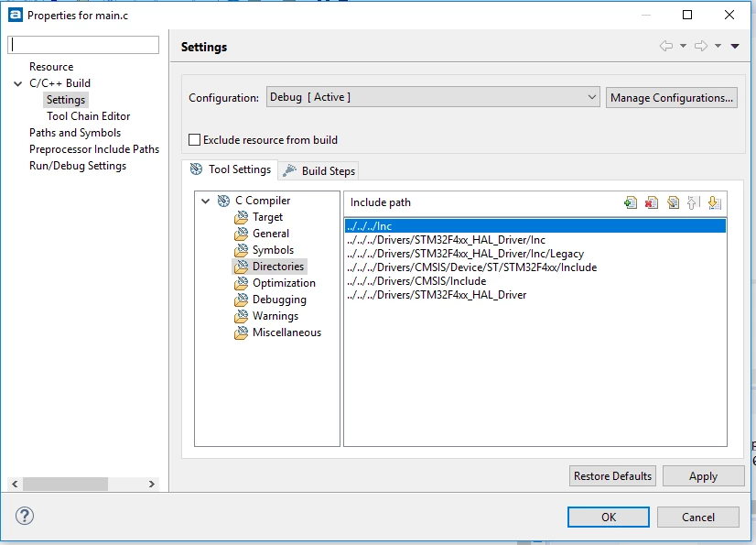Image resolution: width=756 pixels, height=545 pixels.
Task: Click the Back navigation arrow in Settings header
Action: (666, 46)
